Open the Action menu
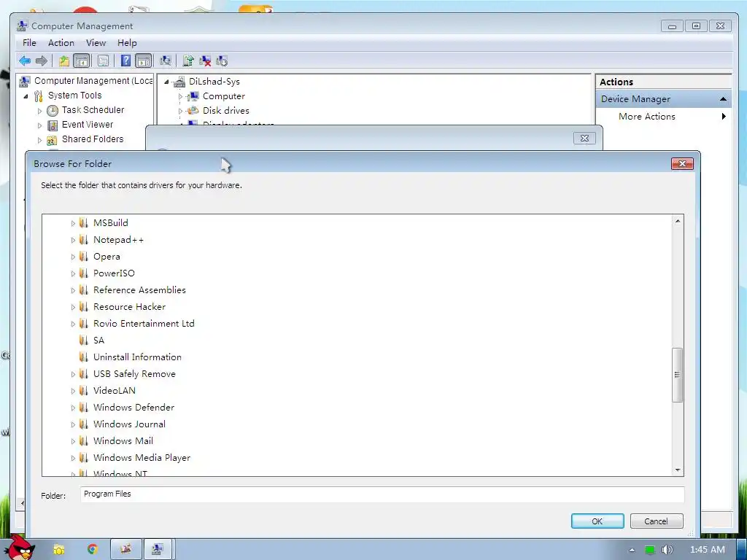Screen dimensions: 747x560 pyautogui.click(x=61, y=43)
